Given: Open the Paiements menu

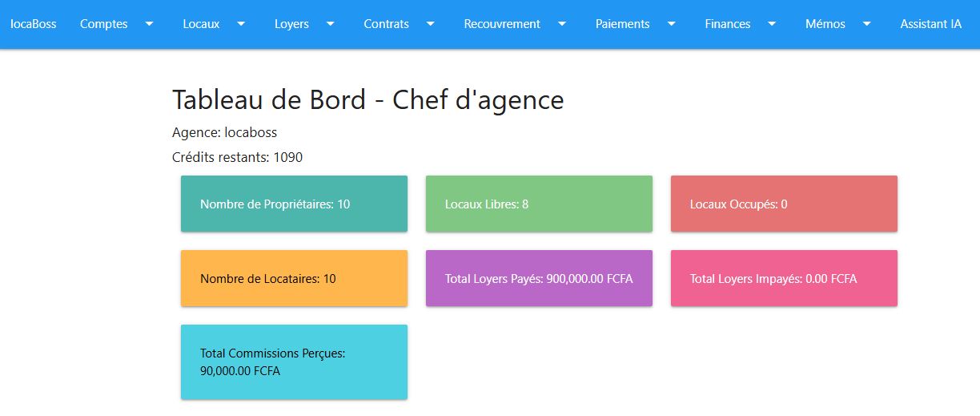Looking at the screenshot, I should pyautogui.click(x=622, y=24).
